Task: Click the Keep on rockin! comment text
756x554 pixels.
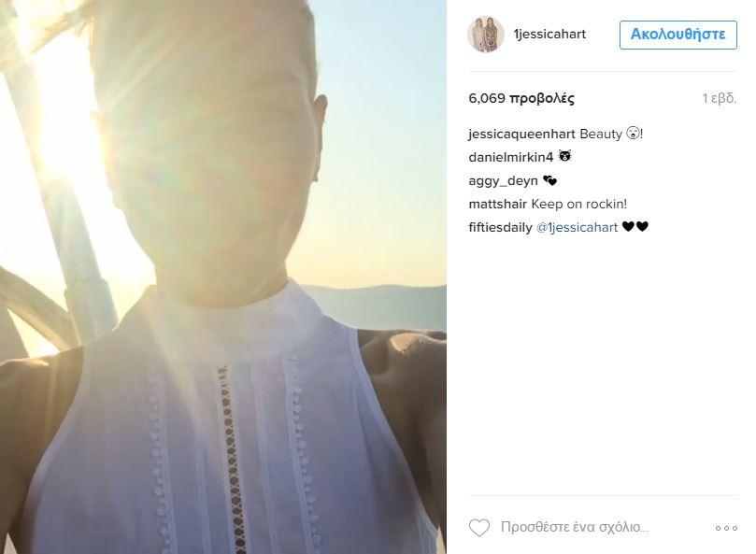Action: (x=579, y=204)
